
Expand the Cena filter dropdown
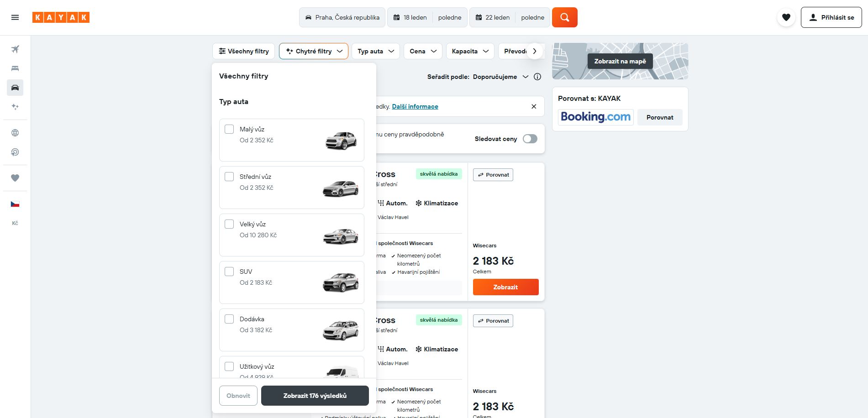pyautogui.click(x=423, y=51)
